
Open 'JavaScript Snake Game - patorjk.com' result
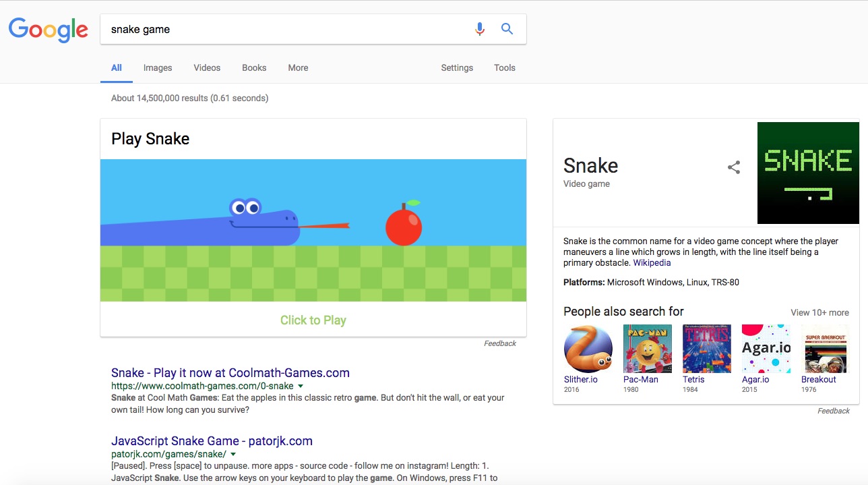pos(212,440)
